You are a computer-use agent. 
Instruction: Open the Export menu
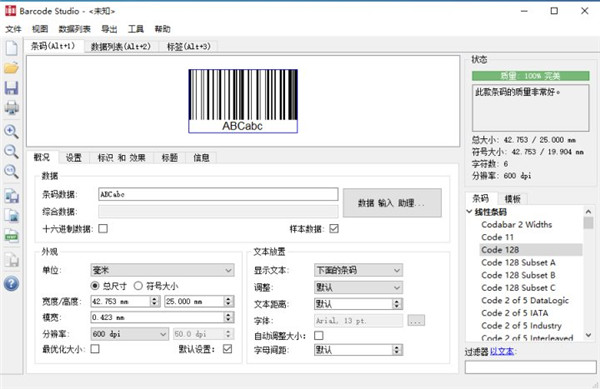[109, 29]
